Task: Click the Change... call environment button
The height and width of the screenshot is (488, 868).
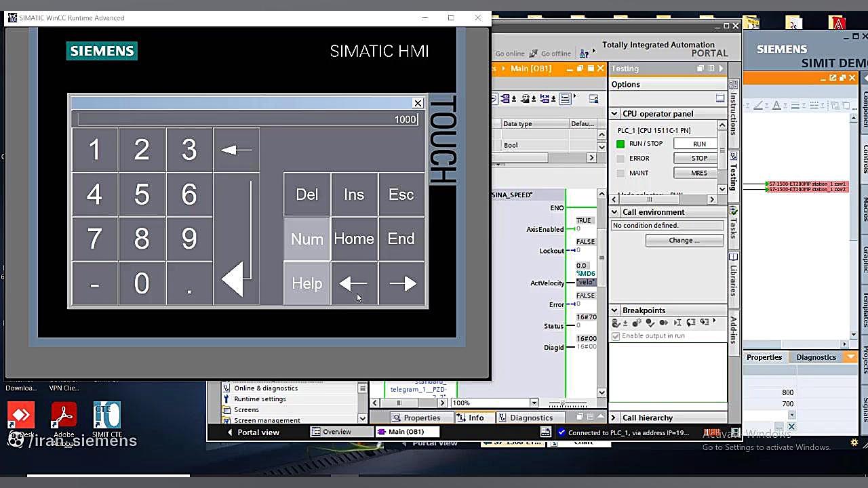Action: (x=684, y=241)
